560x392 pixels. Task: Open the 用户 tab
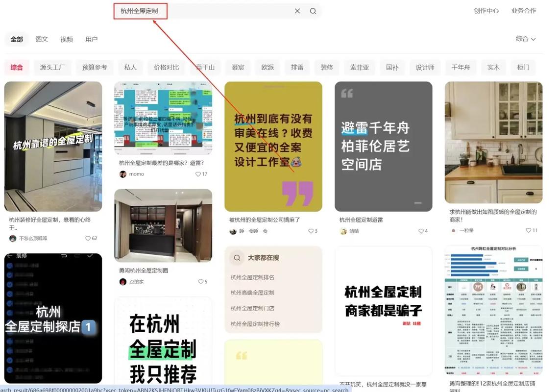[x=92, y=39]
